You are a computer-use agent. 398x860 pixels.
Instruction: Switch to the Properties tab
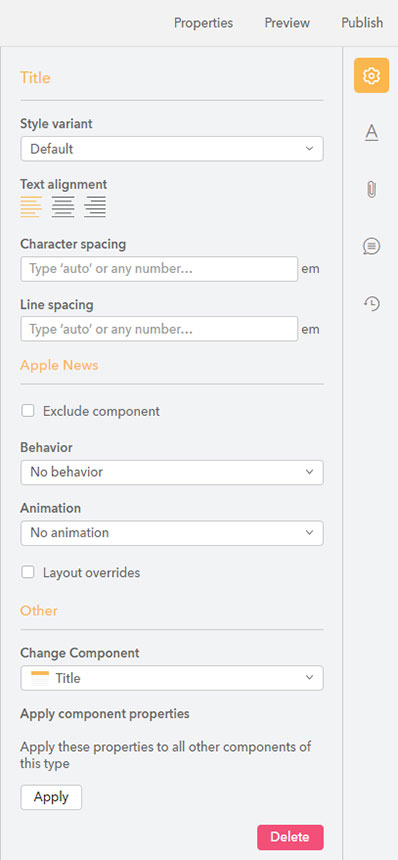tap(203, 23)
